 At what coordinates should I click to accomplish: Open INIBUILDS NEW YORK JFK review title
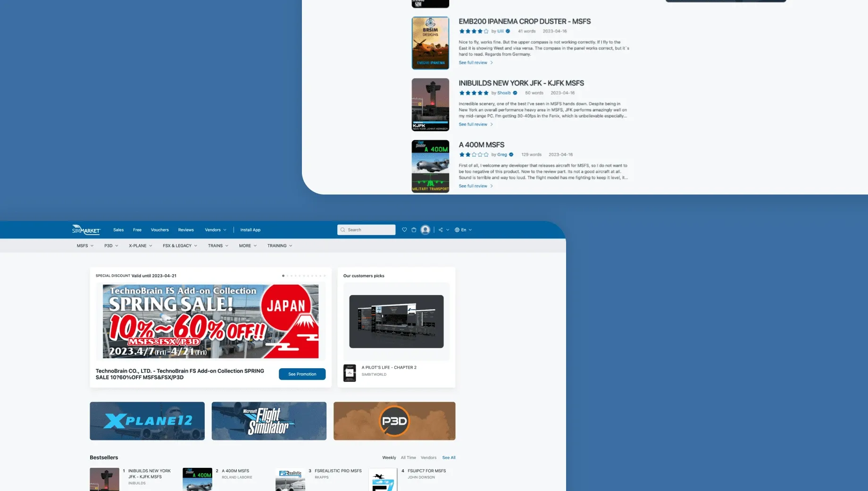pos(521,83)
